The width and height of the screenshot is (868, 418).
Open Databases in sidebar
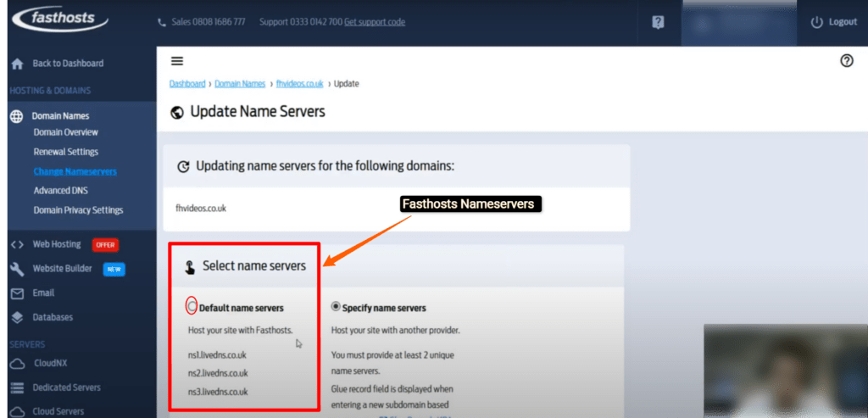click(53, 317)
